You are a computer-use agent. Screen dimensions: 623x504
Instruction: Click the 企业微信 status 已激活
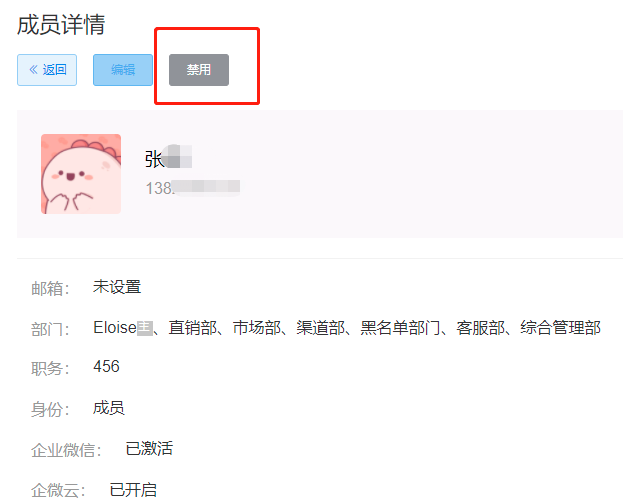tap(149, 448)
